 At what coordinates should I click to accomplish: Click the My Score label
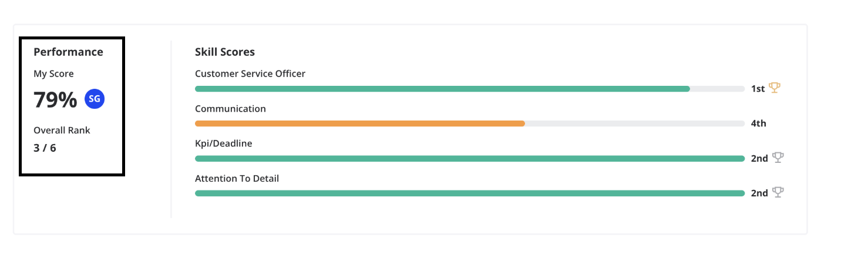coord(53,74)
